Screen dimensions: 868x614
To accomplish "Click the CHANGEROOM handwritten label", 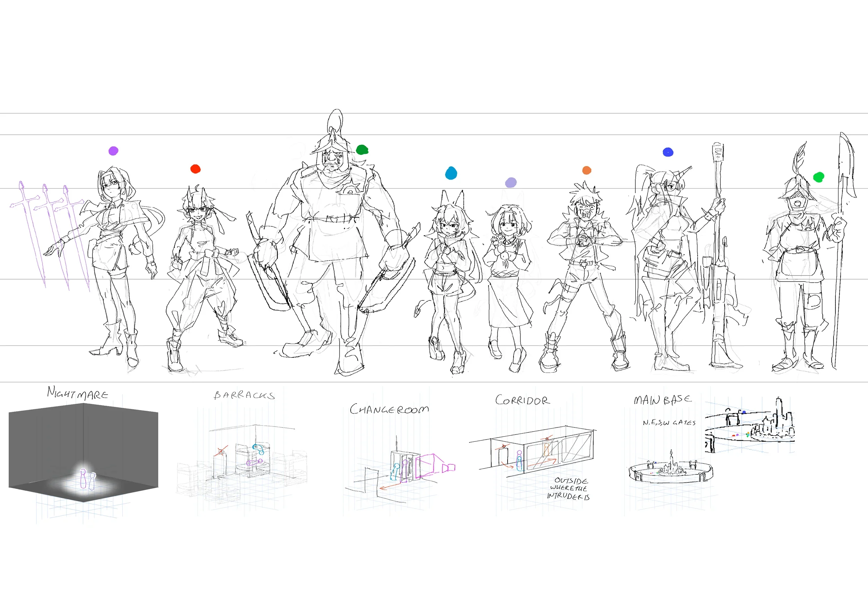I will 389,409.
